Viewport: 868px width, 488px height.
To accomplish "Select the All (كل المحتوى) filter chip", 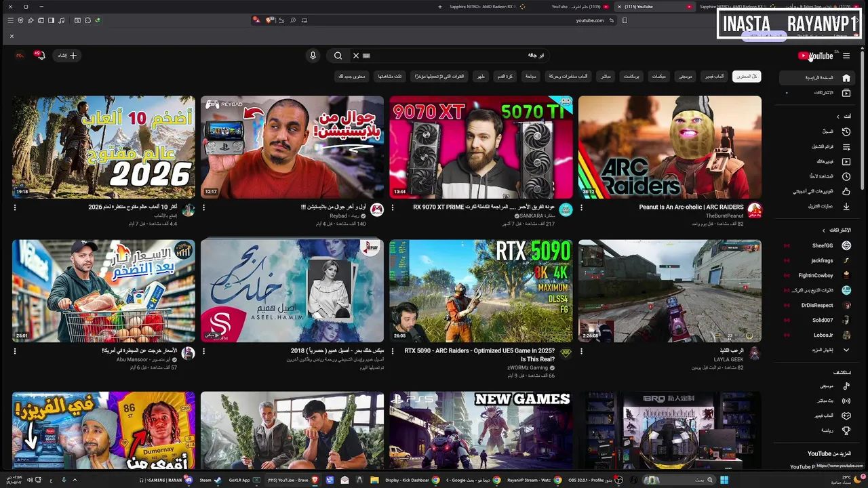I will (747, 77).
